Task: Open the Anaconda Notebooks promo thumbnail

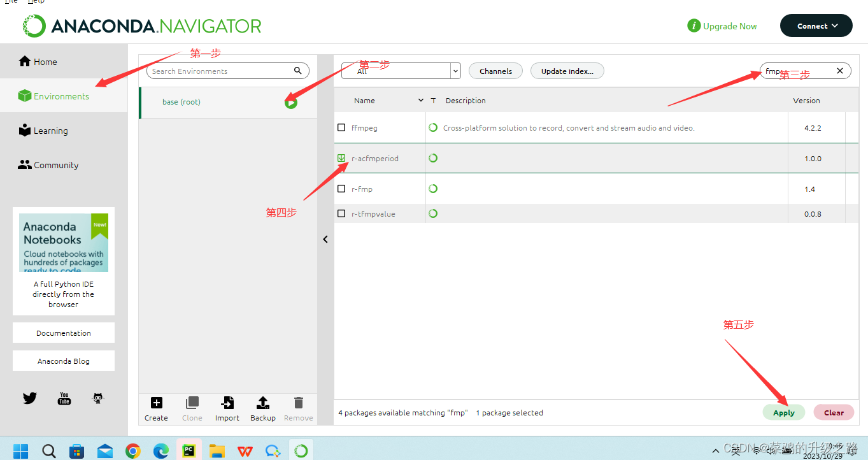Action: coord(64,243)
